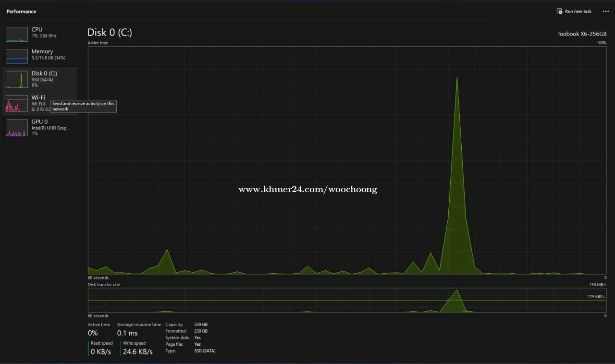Click the Capacity 239 GB value
Image resolution: width=615 pixels, height=364 pixels.
click(201, 325)
